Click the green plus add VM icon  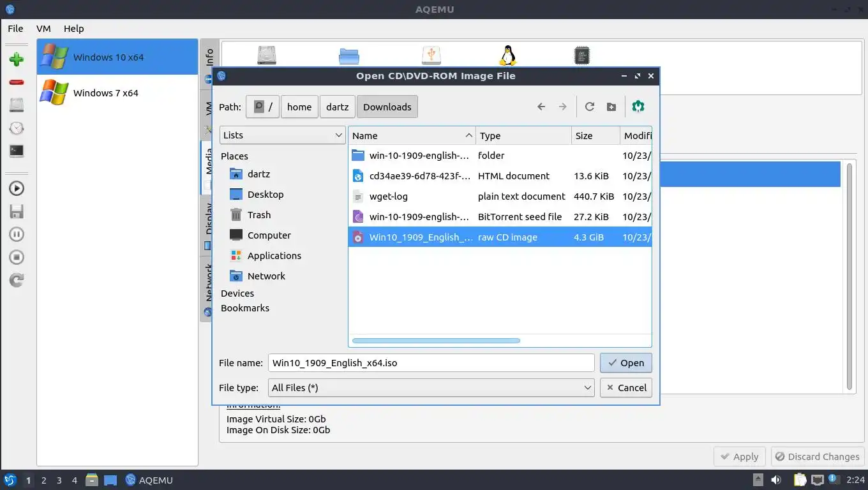(17, 59)
